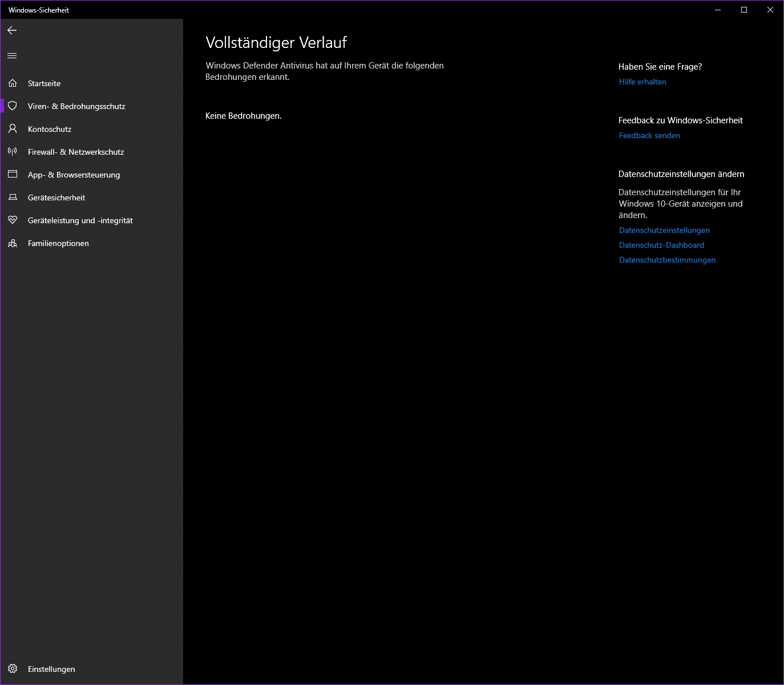Screen dimensions: 784x685
Task: Click the Hilfe erhalten link
Action: (x=642, y=82)
